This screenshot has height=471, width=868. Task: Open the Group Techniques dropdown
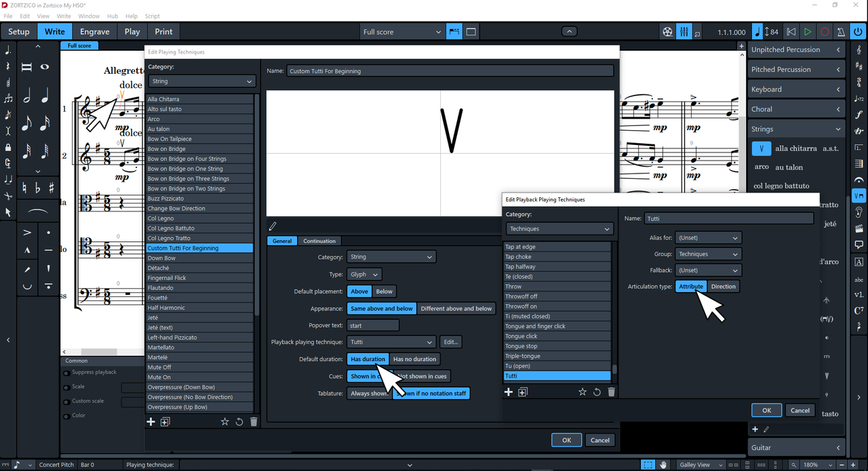point(708,254)
